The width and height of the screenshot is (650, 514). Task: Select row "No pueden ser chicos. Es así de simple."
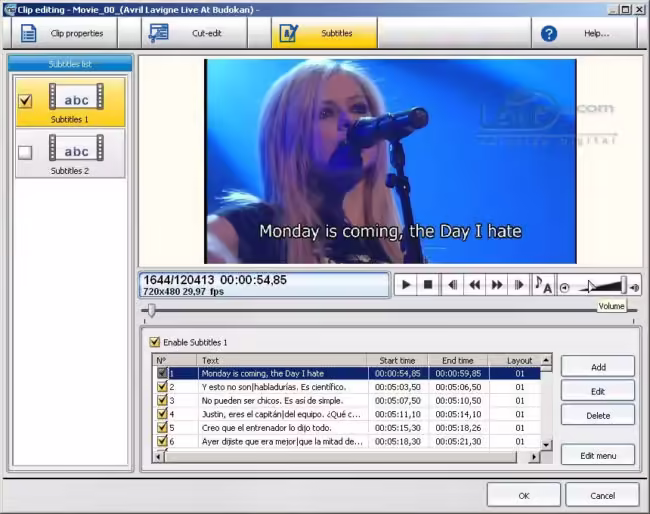coord(347,400)
